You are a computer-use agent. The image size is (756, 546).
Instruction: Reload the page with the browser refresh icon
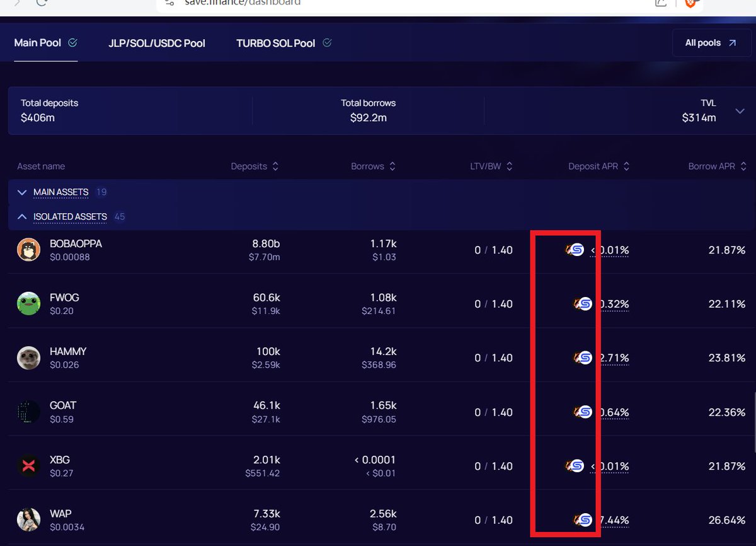pos(42,3)
